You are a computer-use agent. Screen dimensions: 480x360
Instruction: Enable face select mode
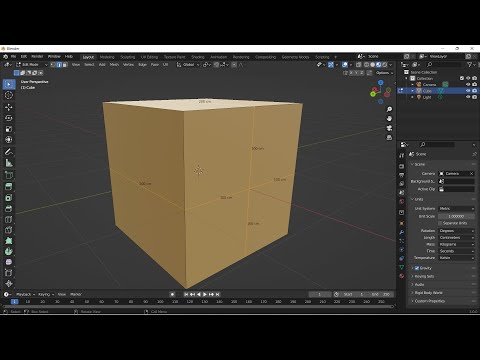pyautogui.click(x=65, y=65)
